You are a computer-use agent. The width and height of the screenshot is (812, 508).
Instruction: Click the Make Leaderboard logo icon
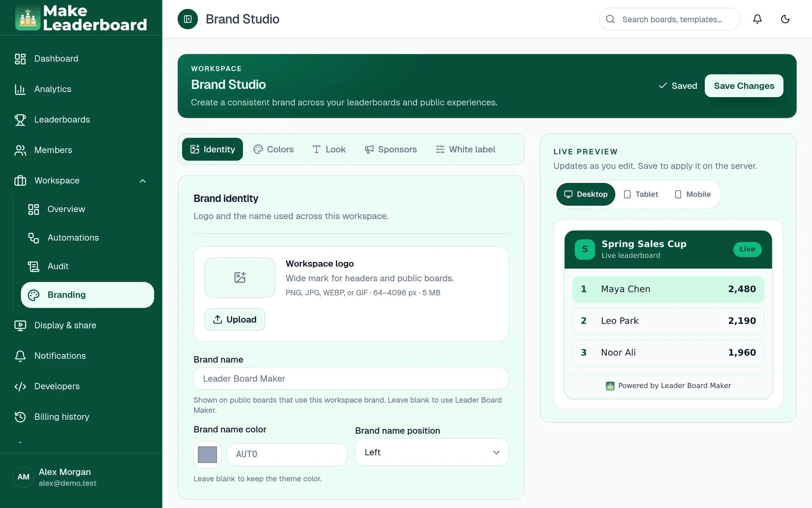tap(28, 18)
